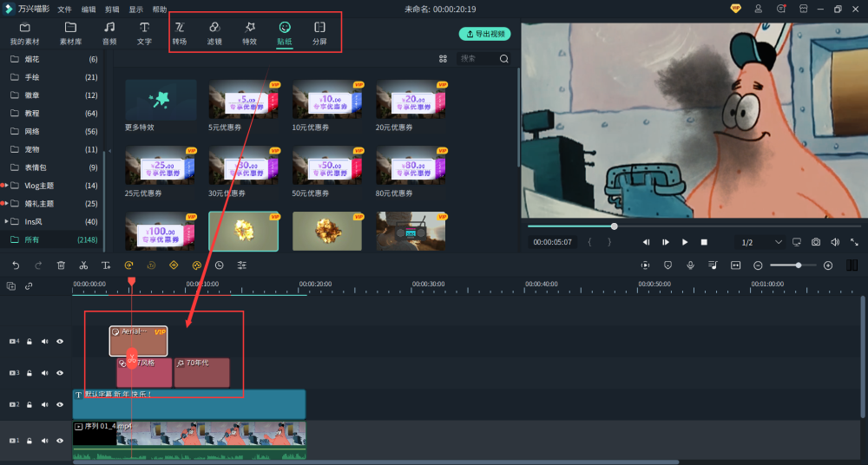Undo the last edit
The image size is (868, 465).
(16, 265)
